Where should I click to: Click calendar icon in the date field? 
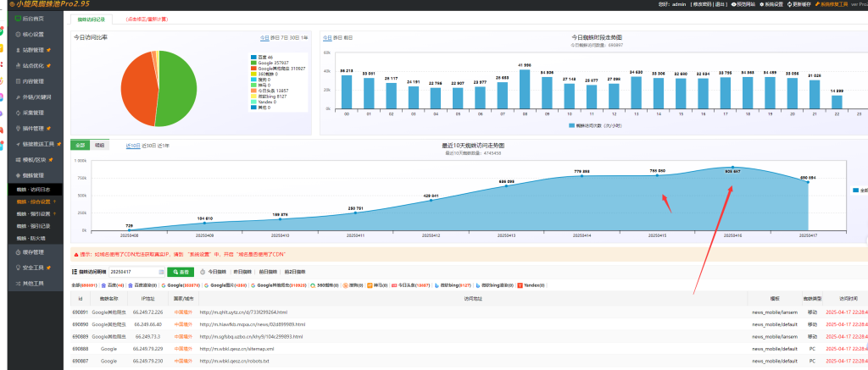point(160,272)
